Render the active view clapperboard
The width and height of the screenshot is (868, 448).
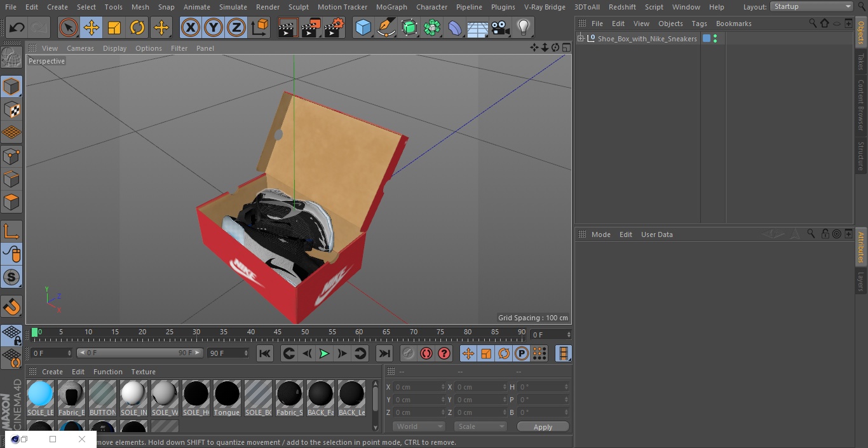pos(288,27)
